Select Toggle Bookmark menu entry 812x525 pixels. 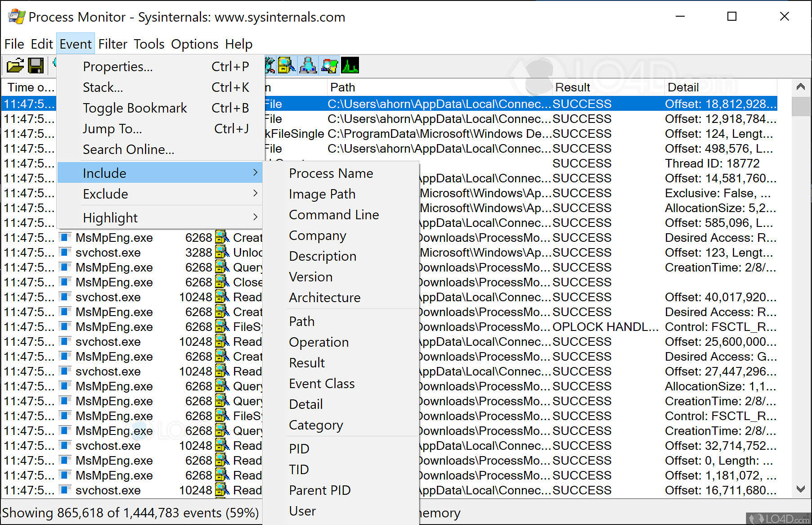pos(161,108)
